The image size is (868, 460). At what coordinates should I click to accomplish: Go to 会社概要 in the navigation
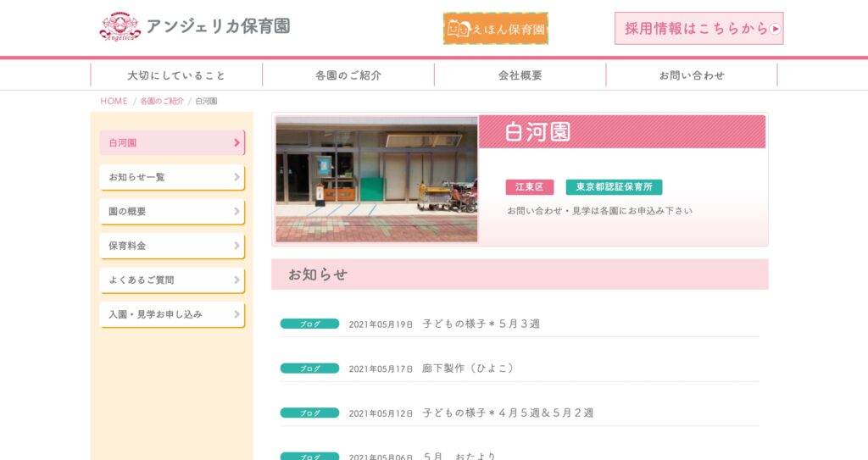tap(520, 75)
